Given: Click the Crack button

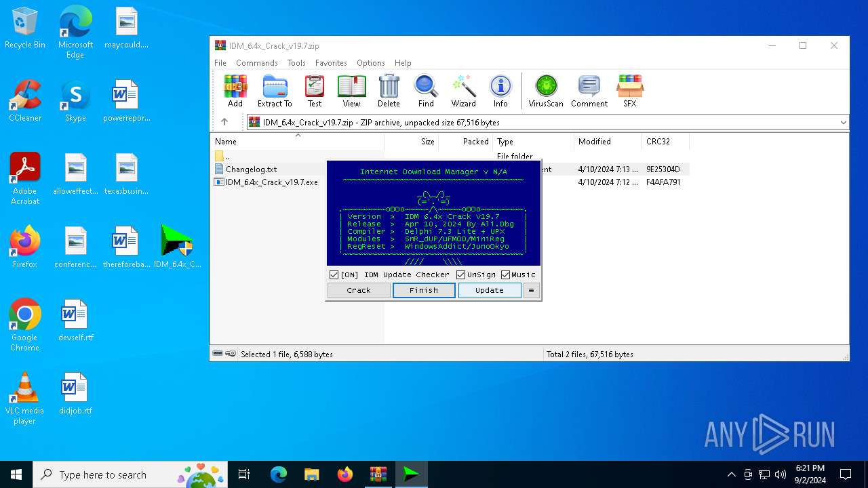Looking at the screenshot, I should click(x=359, y=290).
